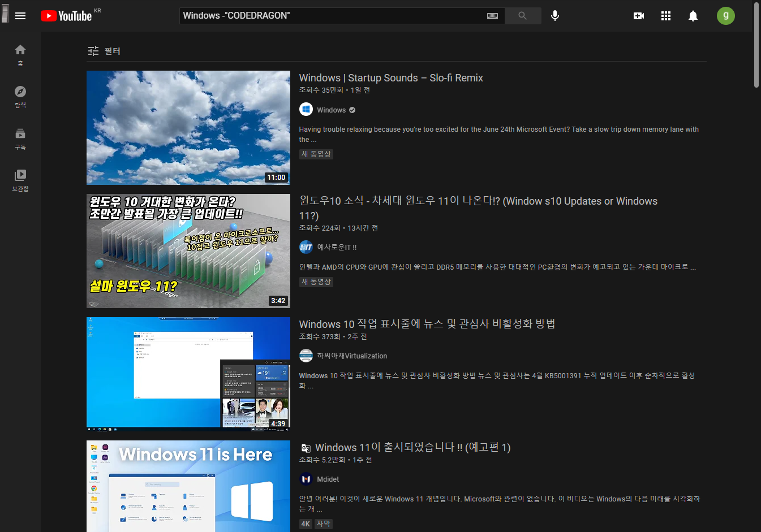The width and height of the screenshot is (761, 532).
Task: Go to the Windows channel name
Action: [332, 110]
